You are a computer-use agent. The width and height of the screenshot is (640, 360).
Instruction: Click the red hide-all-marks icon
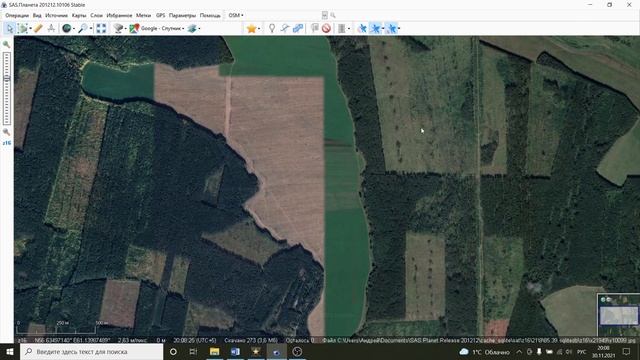[326, 28]
